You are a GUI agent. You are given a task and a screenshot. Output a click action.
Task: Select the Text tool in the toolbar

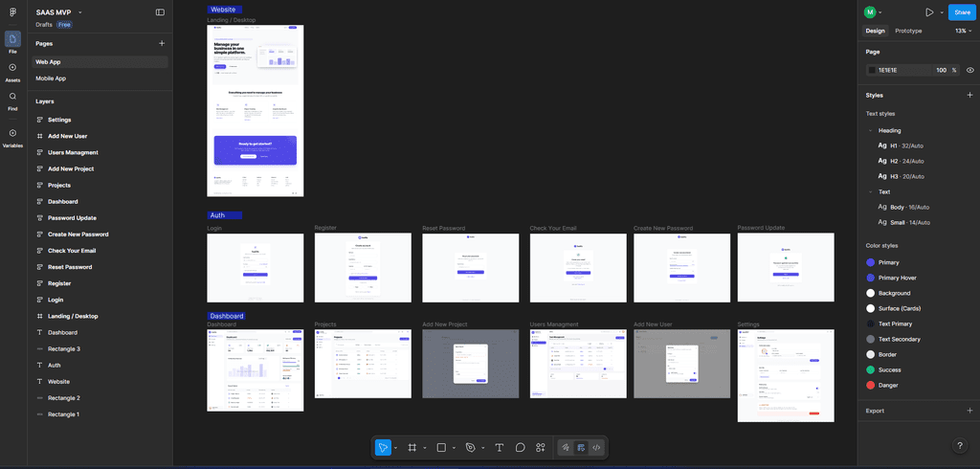point(499,447)
